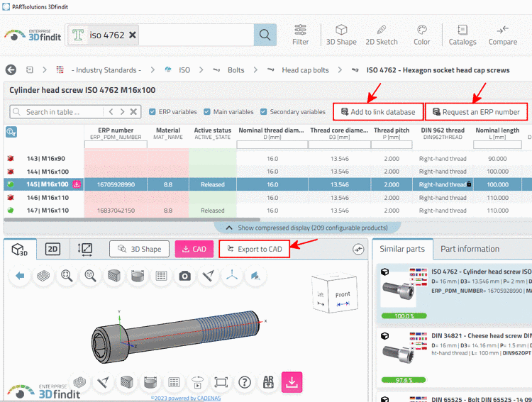Open the AR view icon
532x402 pixels.
(268, 382)
